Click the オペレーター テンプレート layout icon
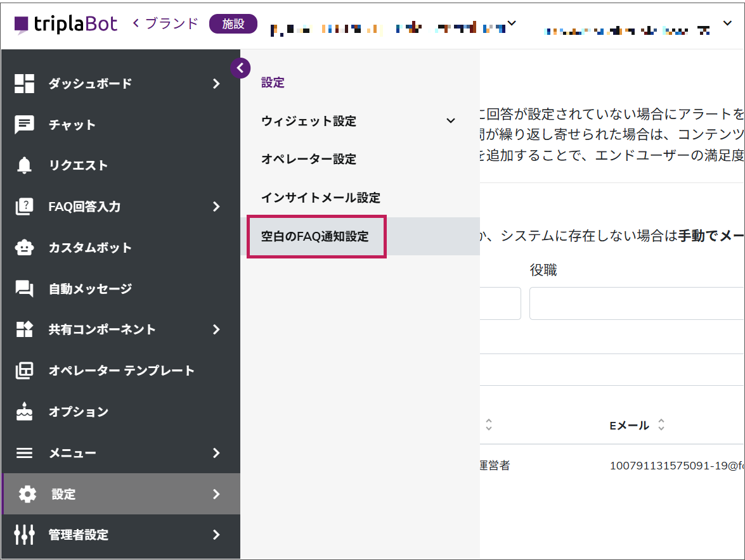745x560 pixels. (24, 371)
